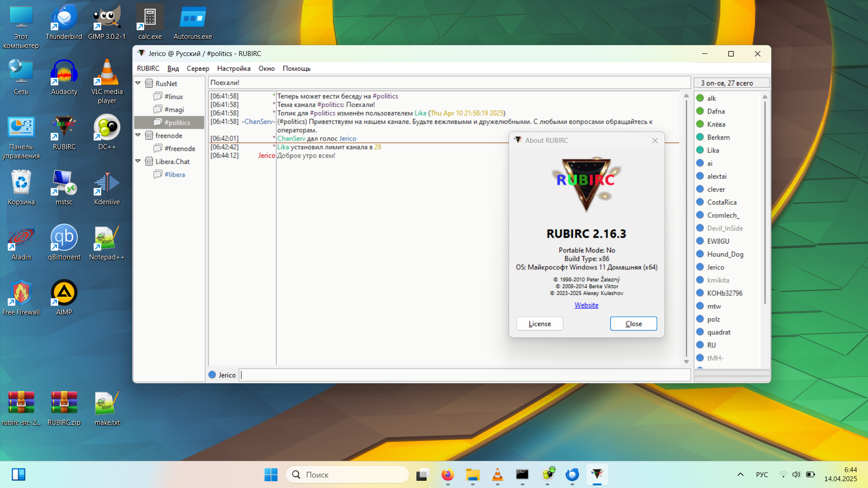Collapse the freenode server tree node
The width and height of the screenshot is (868, 488).
[x=138, y=135]
